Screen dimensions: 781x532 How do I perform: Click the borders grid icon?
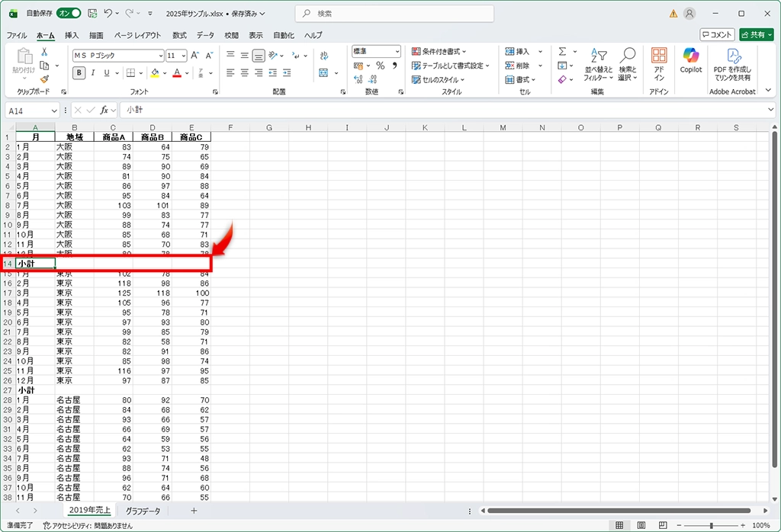point(130,73)
